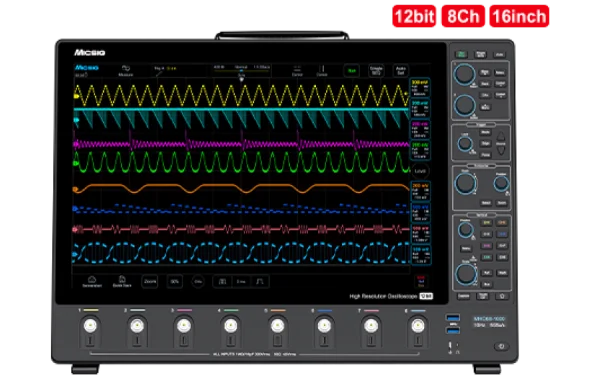Click the trigger Force hardware key
The height and width of the screenshot is (380, 600).
[x=485, y=155]
